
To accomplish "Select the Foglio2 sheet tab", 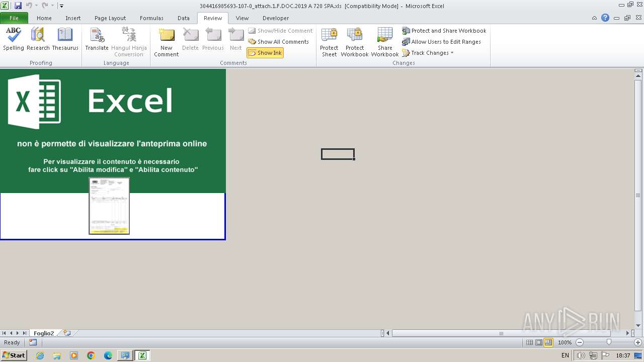I will tap(44, 333).
